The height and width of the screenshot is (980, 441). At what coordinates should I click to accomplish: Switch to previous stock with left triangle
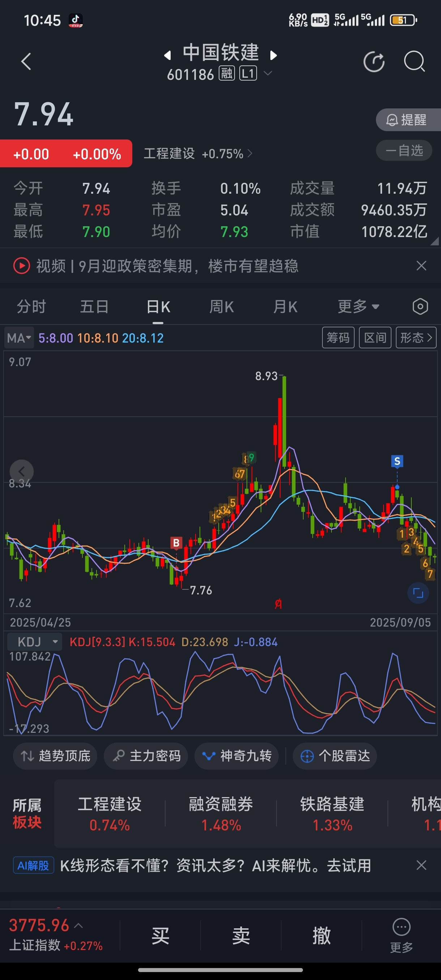[167, 56]
